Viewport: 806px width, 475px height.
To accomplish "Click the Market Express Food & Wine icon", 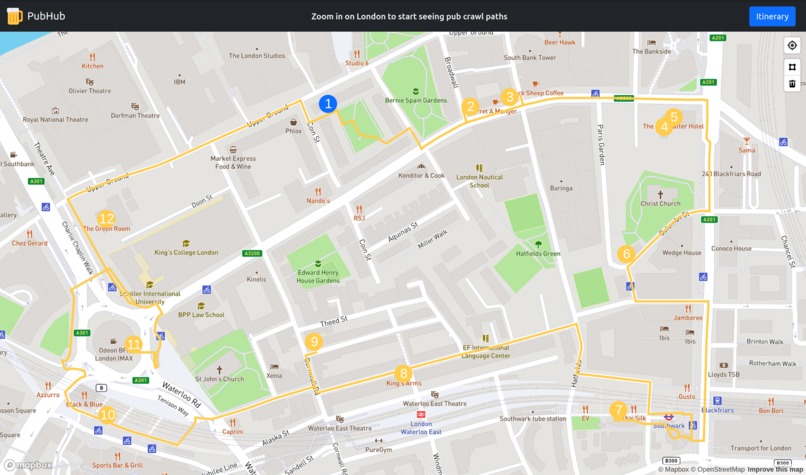I will 233,150.
